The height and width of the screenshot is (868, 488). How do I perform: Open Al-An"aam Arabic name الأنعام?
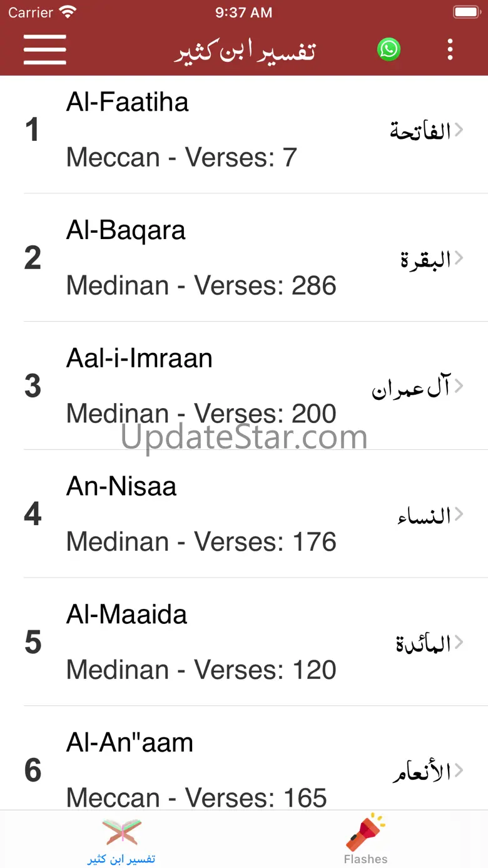421,772
